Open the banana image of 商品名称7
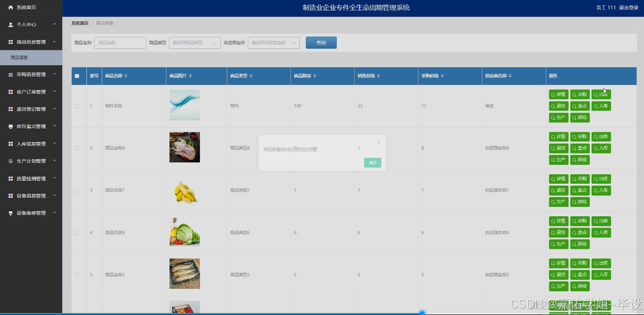 pos(185,191)
